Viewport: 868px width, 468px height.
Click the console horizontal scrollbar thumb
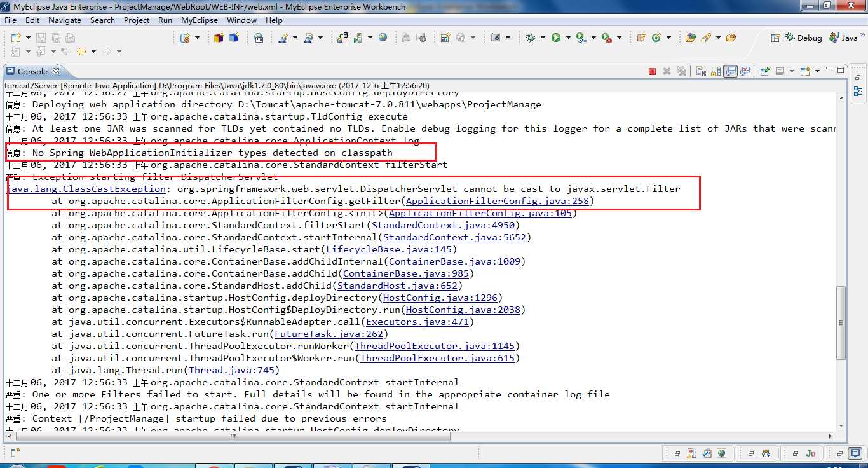pyautogui.click(x=233, y=437)
